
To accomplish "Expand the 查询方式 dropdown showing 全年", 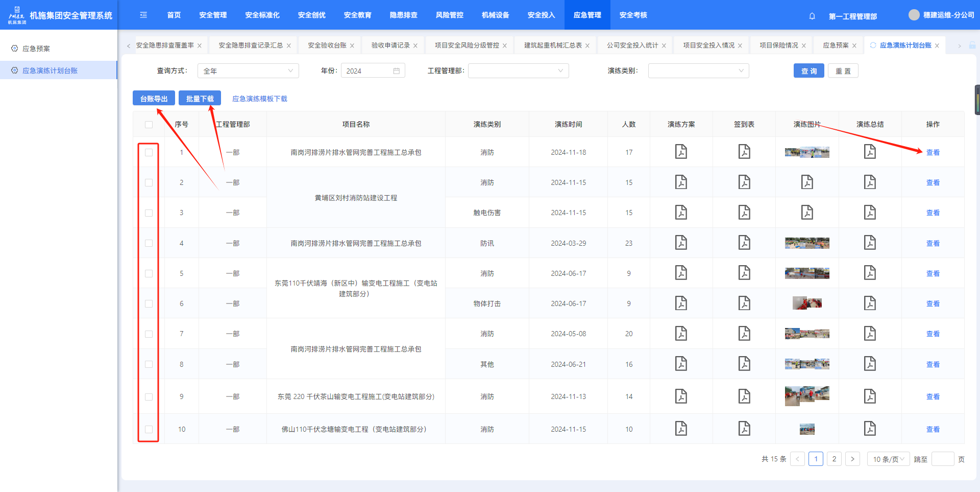I will 248,71.
